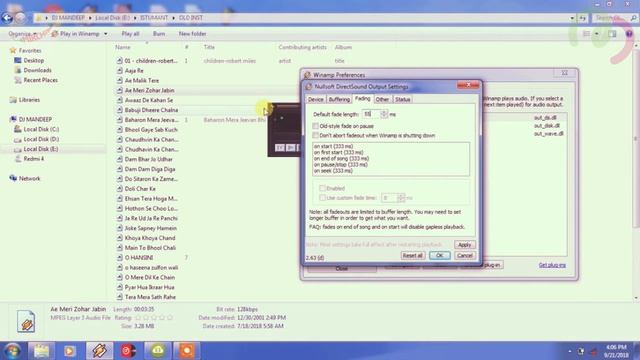Click the audio file icon beside O HANSINI

(x=119, y=258)
